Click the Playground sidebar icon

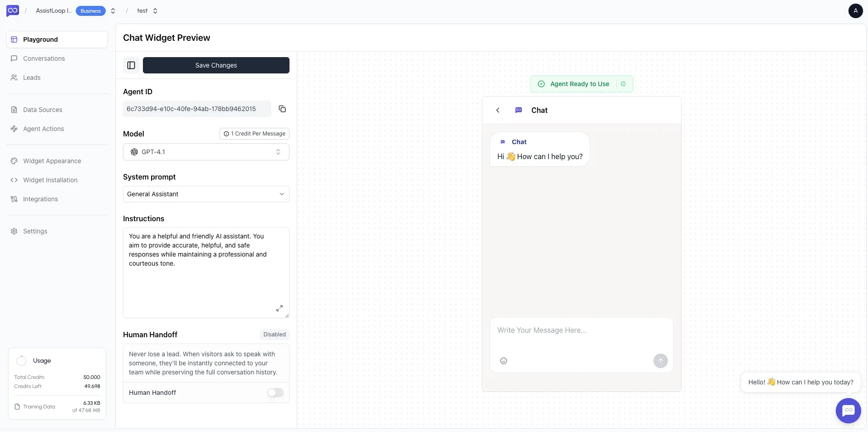[14, 39]
